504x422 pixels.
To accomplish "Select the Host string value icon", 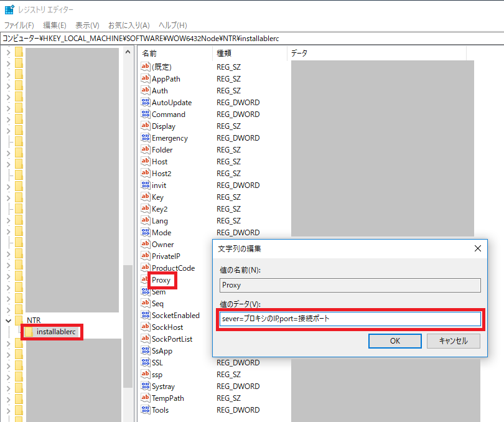I will click(x=146, y=161).
